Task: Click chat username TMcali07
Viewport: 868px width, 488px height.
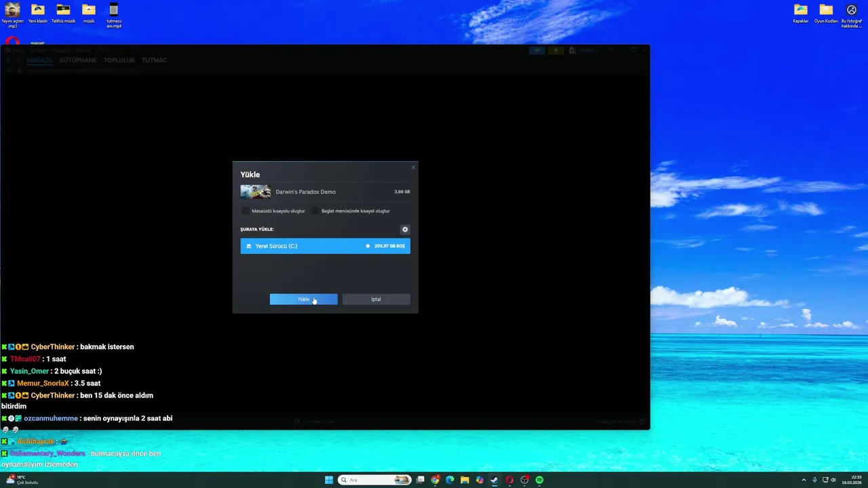Action: click(25, 359)
